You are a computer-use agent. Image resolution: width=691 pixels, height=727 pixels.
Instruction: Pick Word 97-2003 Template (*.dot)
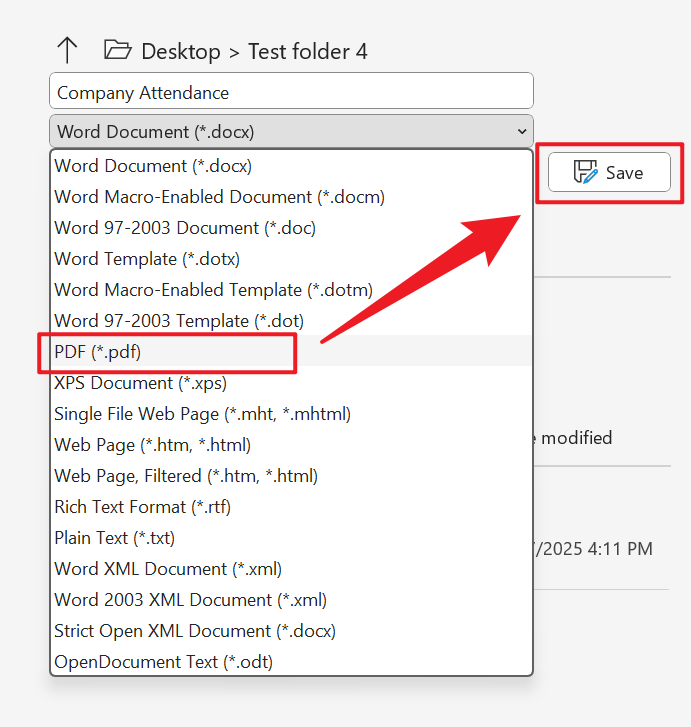(291, 321)
